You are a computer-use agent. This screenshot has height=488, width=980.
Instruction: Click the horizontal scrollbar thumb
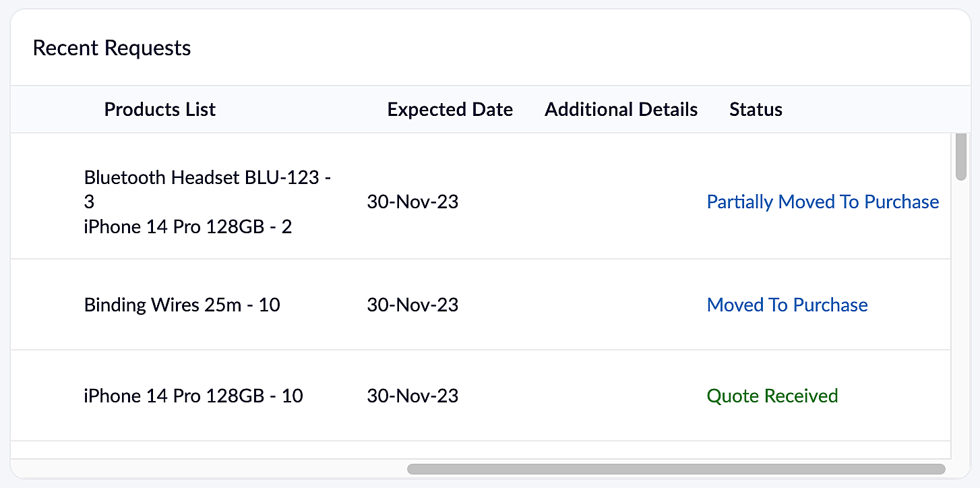[x=676, y=469]
